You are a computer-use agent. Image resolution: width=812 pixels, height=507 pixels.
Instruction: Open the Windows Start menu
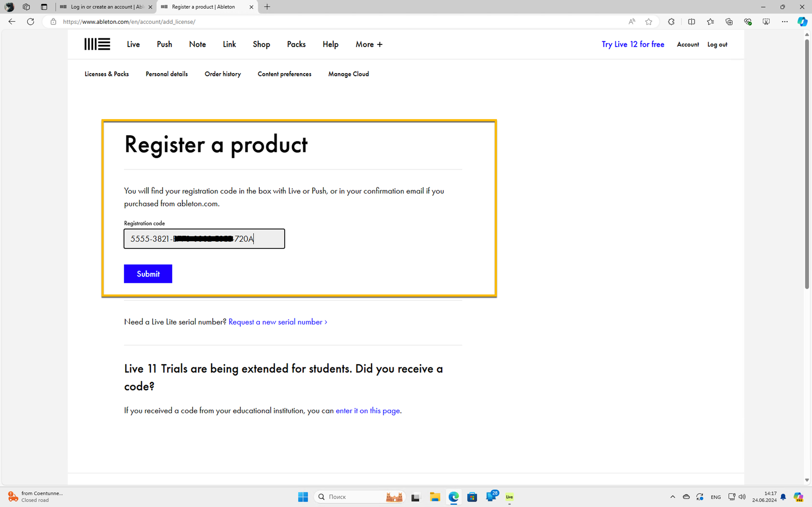click(x=303, y=497)
